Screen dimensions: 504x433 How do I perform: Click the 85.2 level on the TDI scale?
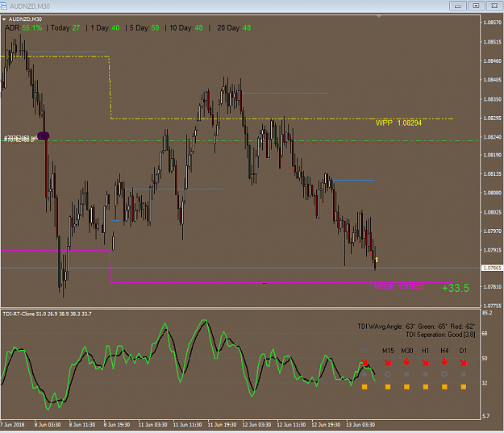pos(487,313)
